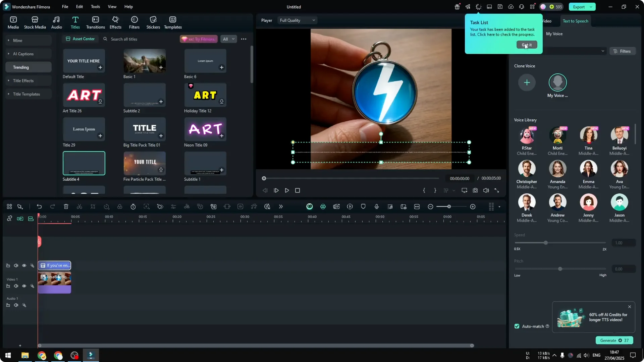Adjust the Speed slider for the voice

(546, 243)
